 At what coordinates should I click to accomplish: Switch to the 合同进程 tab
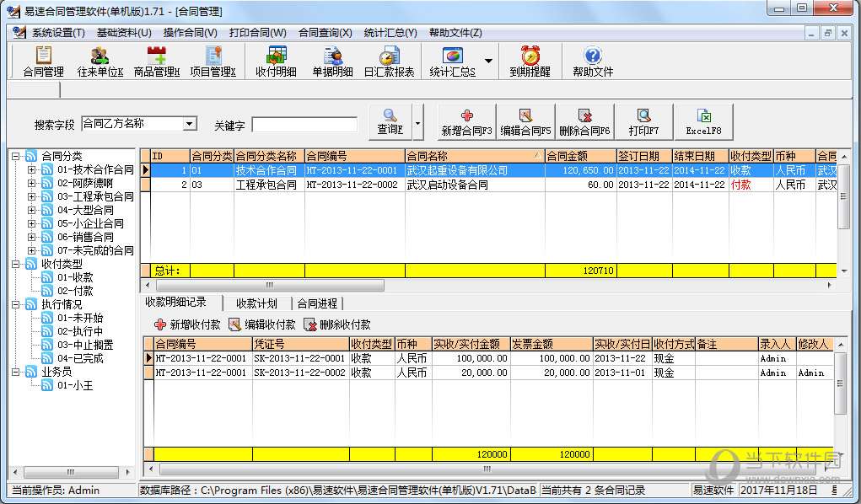316,303
